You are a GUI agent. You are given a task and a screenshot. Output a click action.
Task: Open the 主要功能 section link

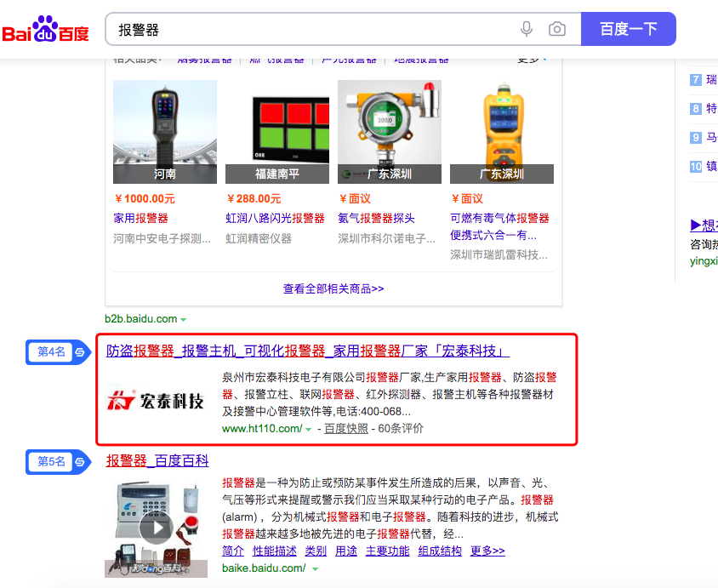pos(387,551)
